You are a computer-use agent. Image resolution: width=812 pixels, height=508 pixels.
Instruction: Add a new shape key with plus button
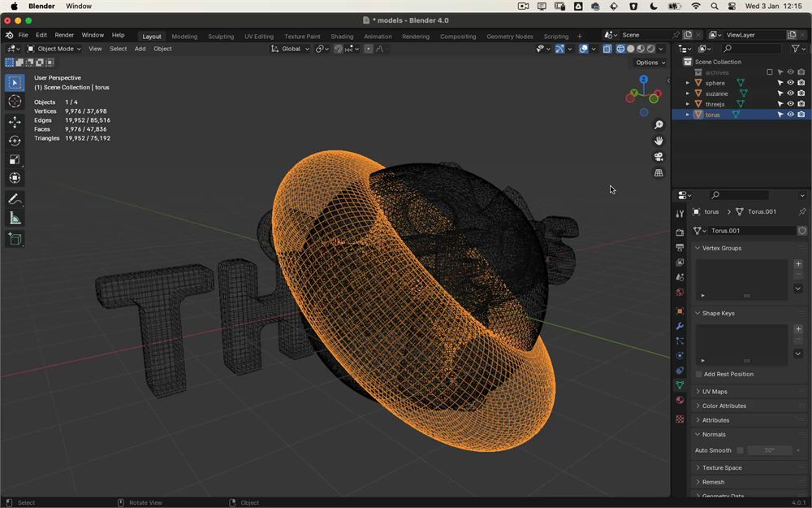pyautogui.click(x=798, y=329)
